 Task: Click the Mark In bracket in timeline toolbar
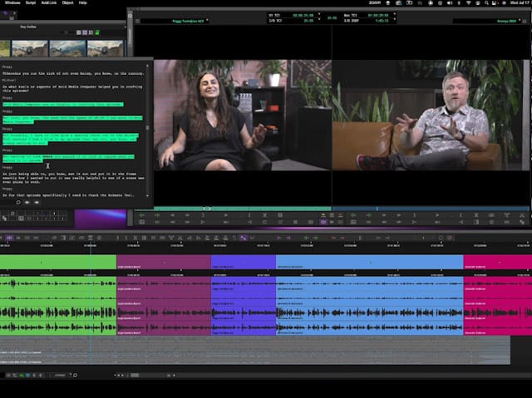tap(118, 238)
